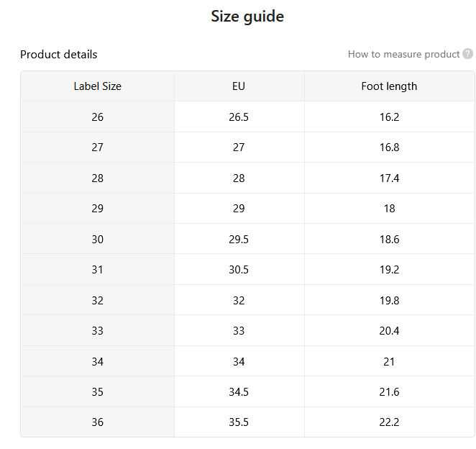The image size is (476, 449).
Task: Select the Label Size column header
Action: [x=98, y=86]
